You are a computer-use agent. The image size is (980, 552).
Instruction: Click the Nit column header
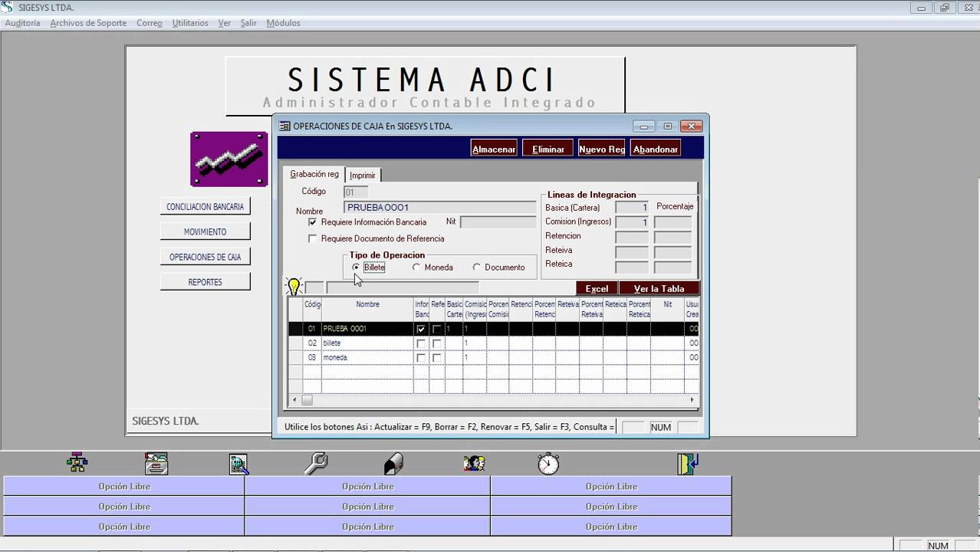(x=667, y=309)
